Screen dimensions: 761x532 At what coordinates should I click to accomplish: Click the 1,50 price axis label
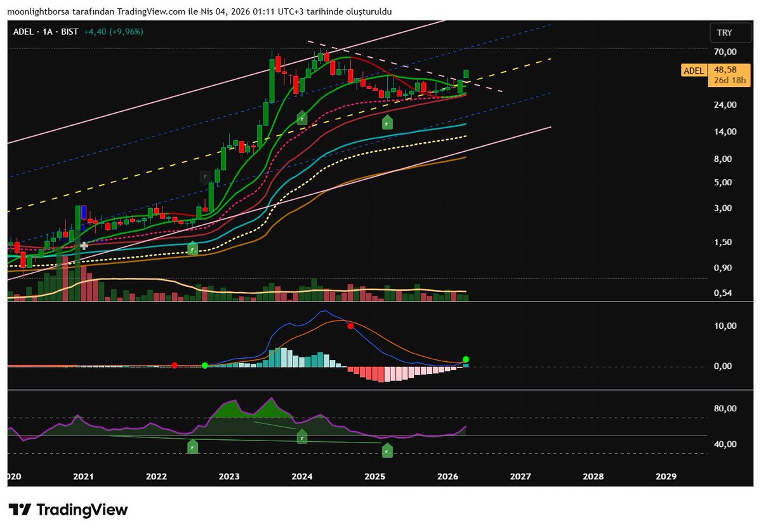723,243
